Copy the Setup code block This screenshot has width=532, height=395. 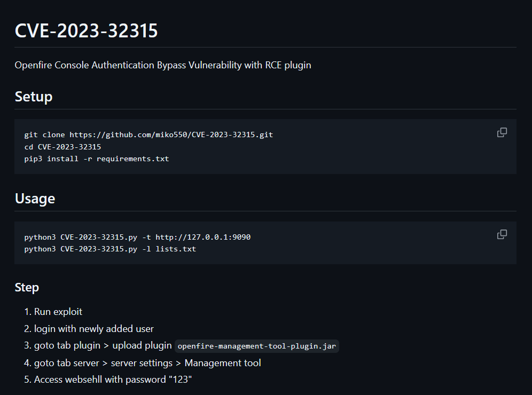[502, 132]
